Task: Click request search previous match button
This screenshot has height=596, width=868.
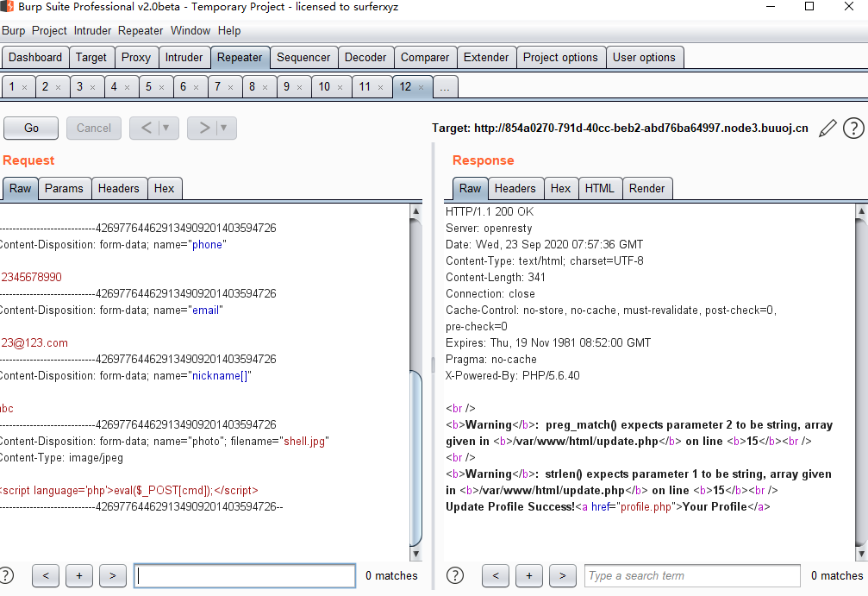Action: point(46,575)
